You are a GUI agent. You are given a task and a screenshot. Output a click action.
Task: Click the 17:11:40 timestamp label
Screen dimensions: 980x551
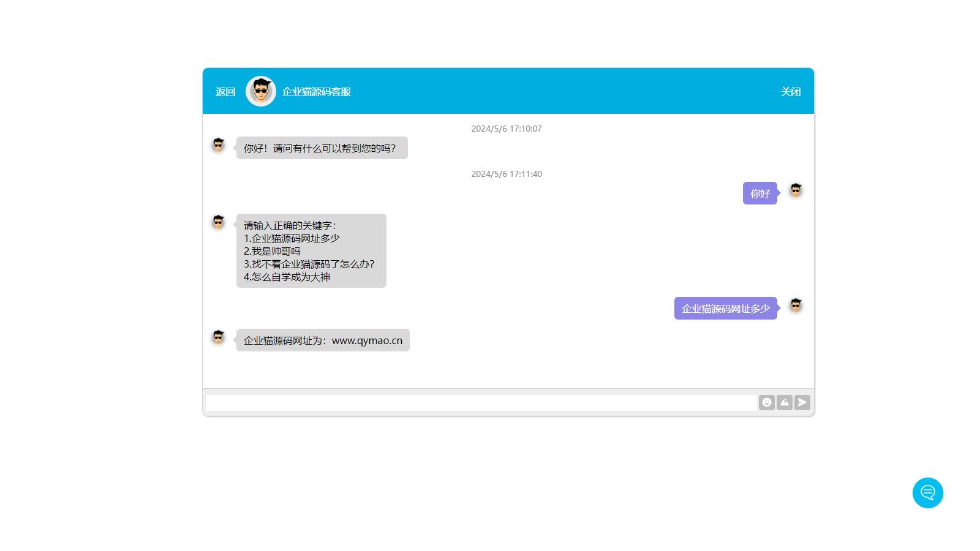pos(507,174)
